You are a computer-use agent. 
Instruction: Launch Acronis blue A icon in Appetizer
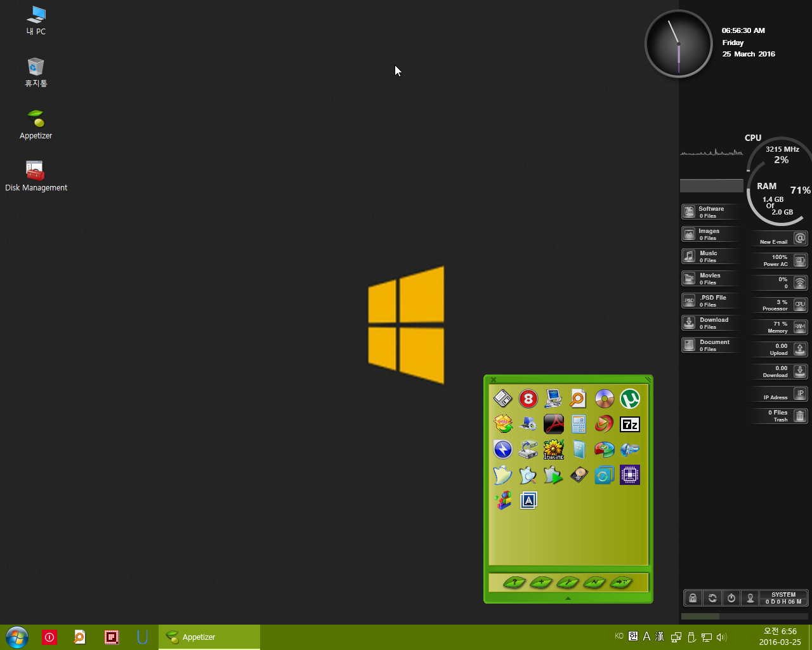[x=528, y=500]
